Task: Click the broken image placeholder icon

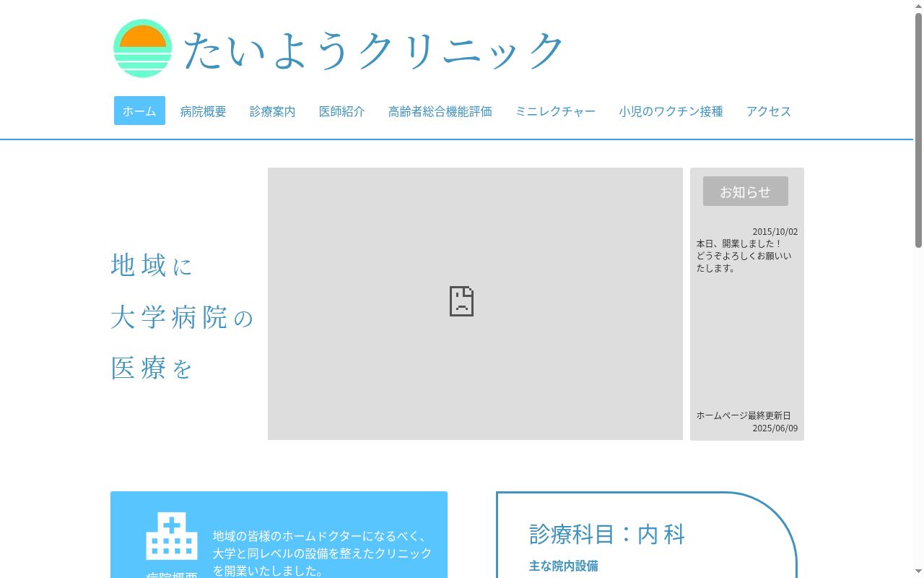Action: click(x=462, y=301)
